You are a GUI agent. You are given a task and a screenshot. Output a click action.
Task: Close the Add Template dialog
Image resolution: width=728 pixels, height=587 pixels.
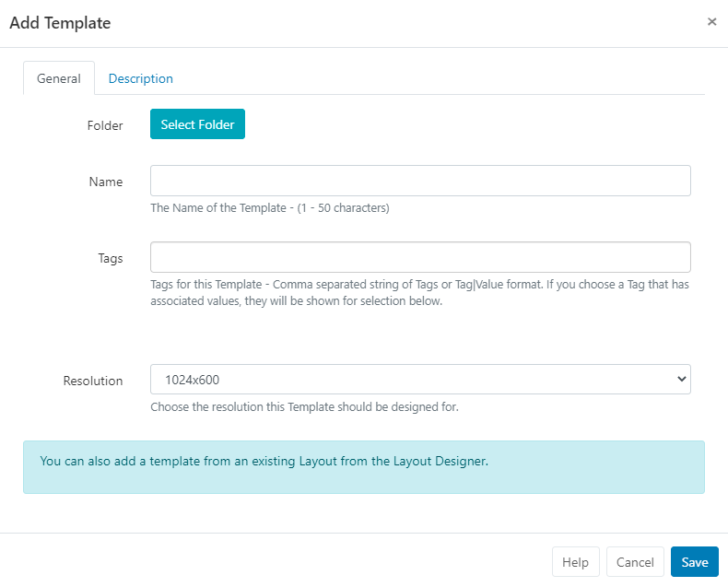[711, 22]
